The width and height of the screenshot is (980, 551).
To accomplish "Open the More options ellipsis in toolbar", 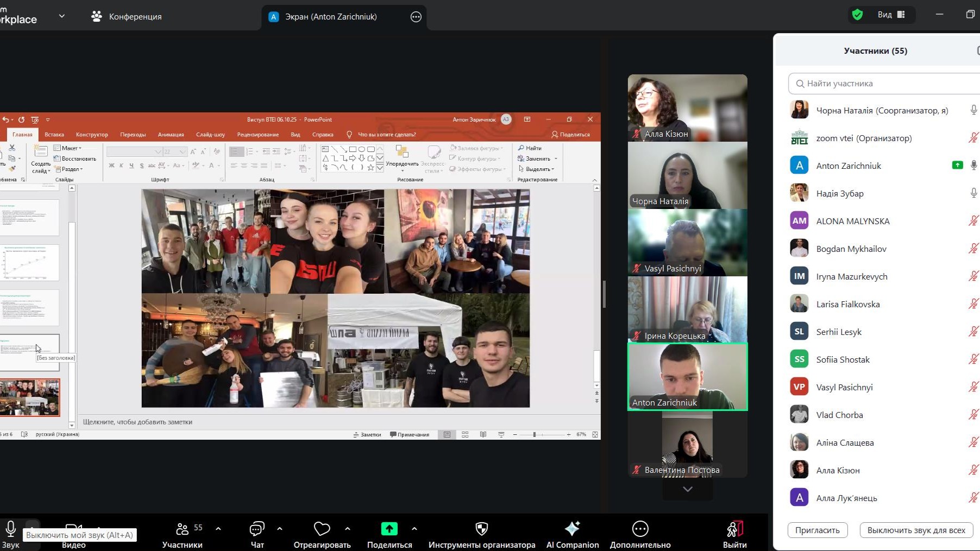I will click(x=640, y=529).
